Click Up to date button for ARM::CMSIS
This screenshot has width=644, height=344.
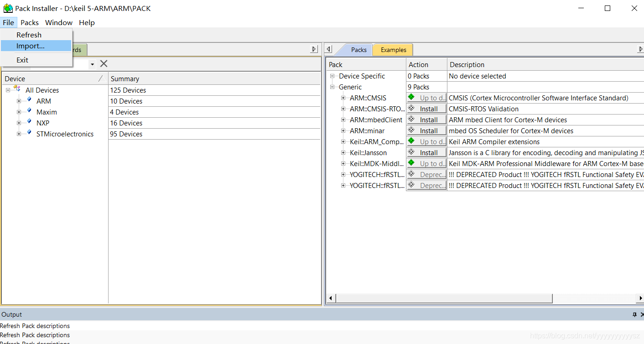tap(426, 98)
